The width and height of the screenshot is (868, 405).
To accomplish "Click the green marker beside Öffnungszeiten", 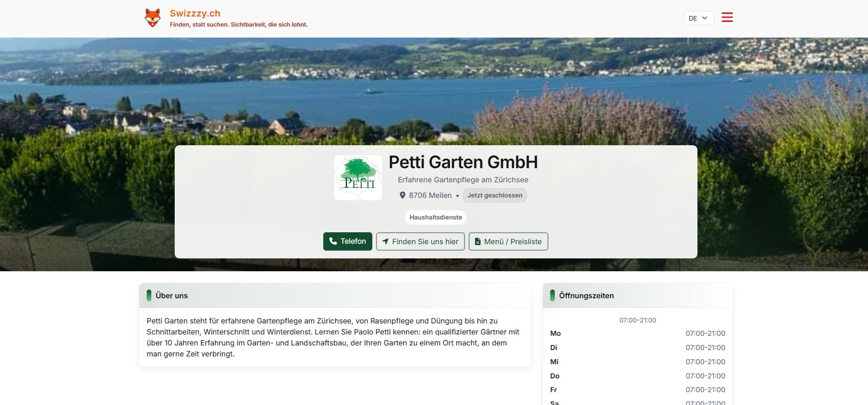I will click(553, 296).
